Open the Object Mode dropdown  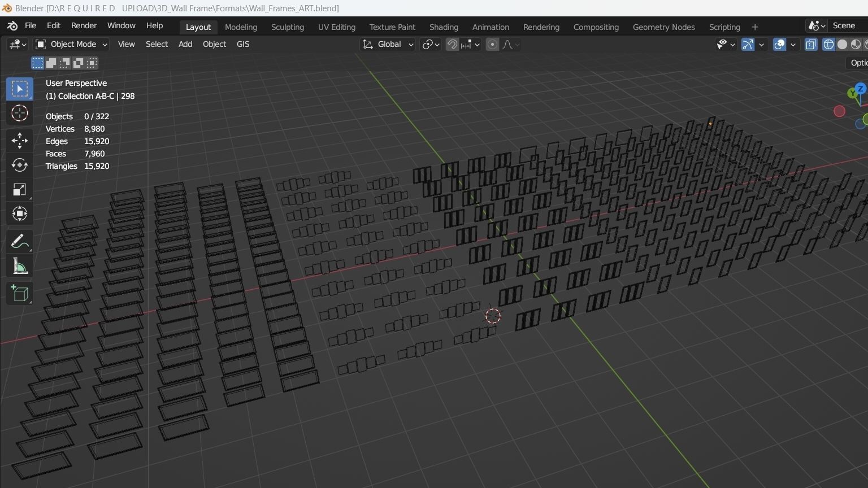click(71, 44)
